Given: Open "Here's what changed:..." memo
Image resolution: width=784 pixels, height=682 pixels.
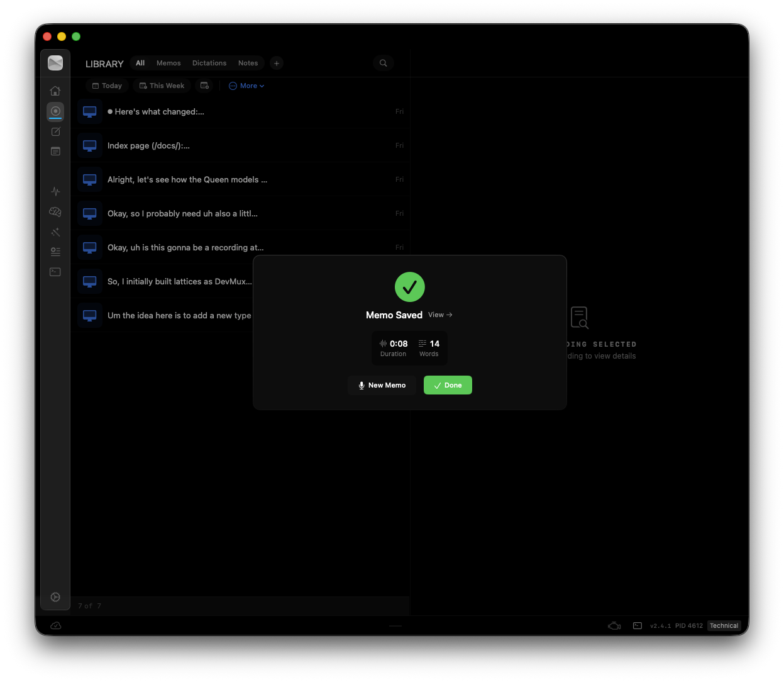Looking at the screenshot, I should (x=240, y=111).
